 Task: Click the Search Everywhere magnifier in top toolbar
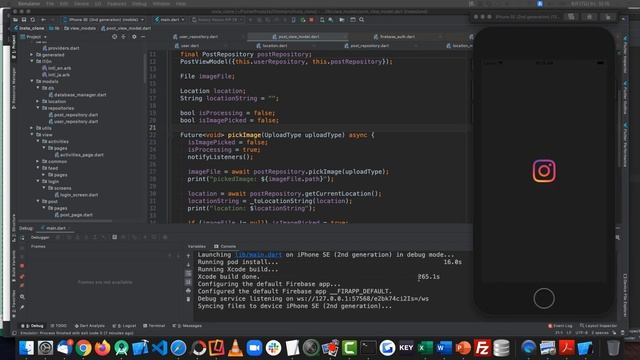point(362,20)
